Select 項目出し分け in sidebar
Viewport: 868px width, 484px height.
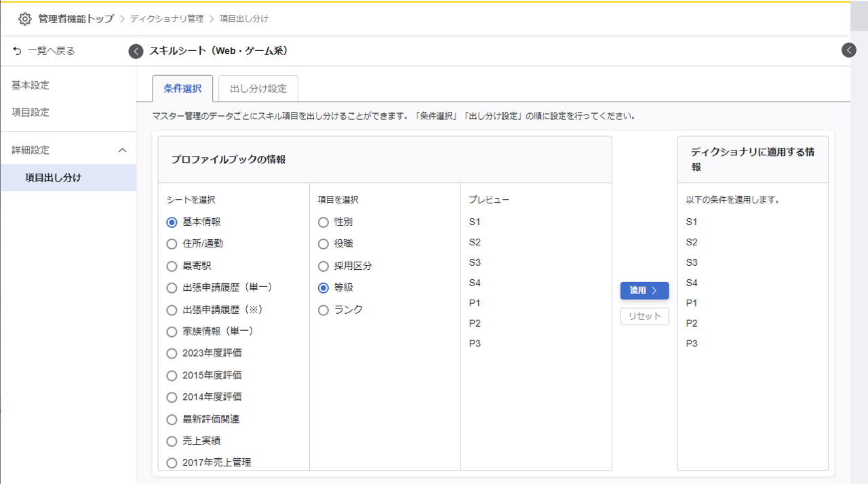click(68, 178)
